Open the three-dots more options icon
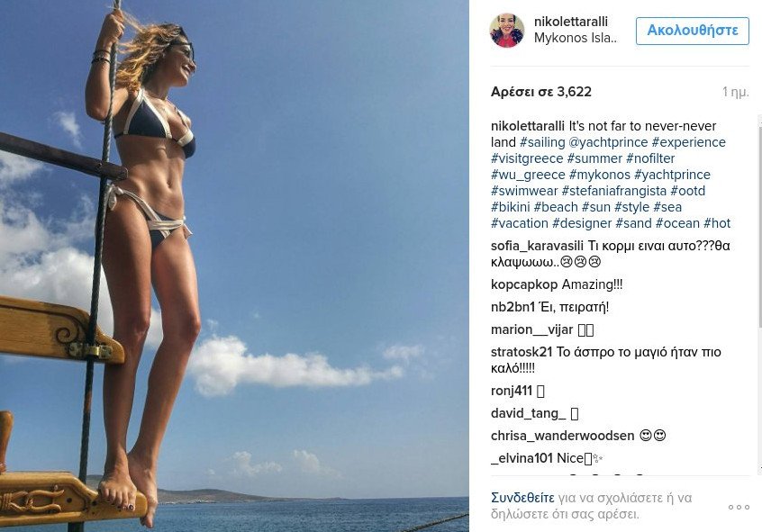This screenshot has width=762, height=532. [x=739, y=507]
